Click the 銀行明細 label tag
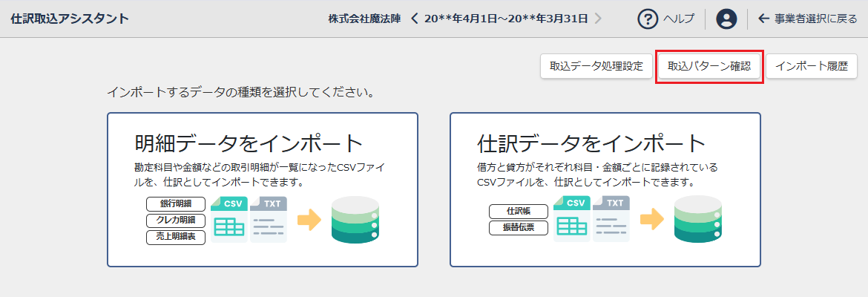 (176, 203)
